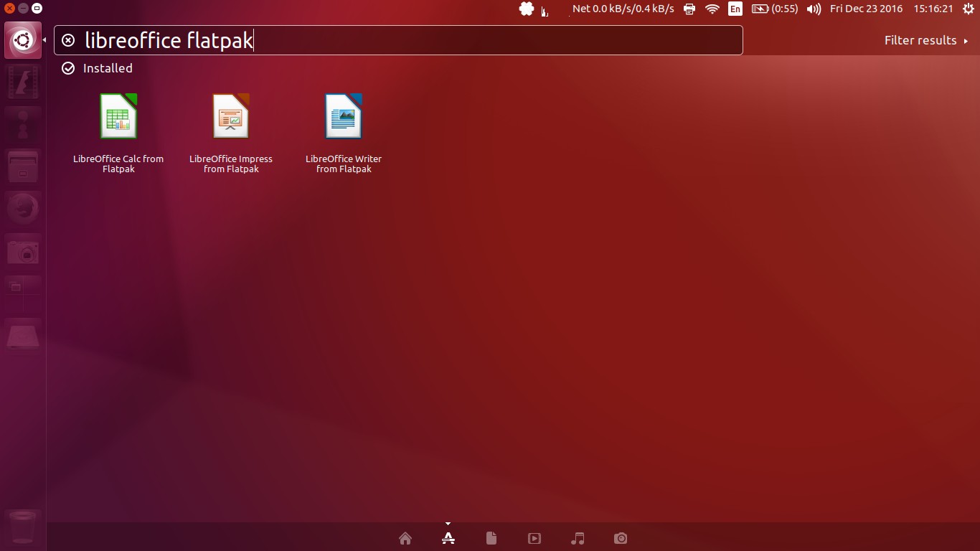This screenshot has height=551, width=980.
Task: Open the Photos lens
Action: [x=621, y=538]
